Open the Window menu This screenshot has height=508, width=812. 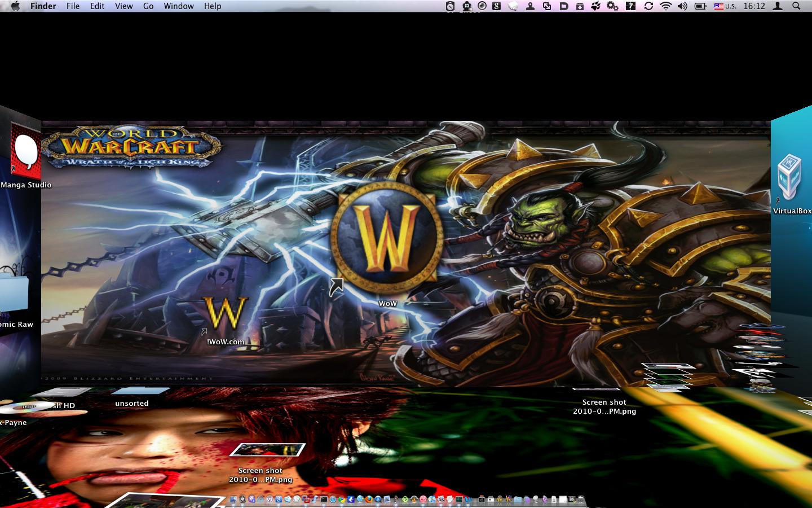[179, 6]
